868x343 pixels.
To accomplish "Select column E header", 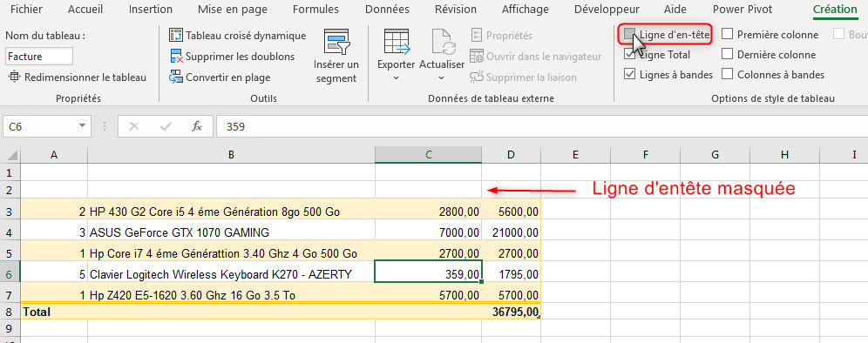I will pos(576,156).
